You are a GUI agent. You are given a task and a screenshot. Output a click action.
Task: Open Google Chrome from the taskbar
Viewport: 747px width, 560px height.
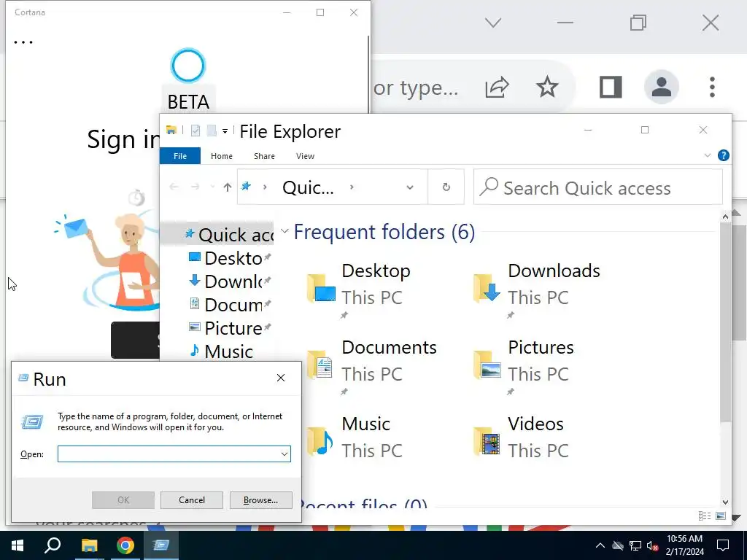pyautogui.click(x=125, y=545)
